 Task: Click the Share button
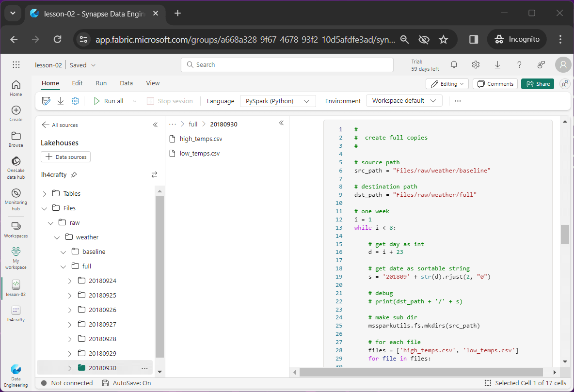tap(537, 84)
